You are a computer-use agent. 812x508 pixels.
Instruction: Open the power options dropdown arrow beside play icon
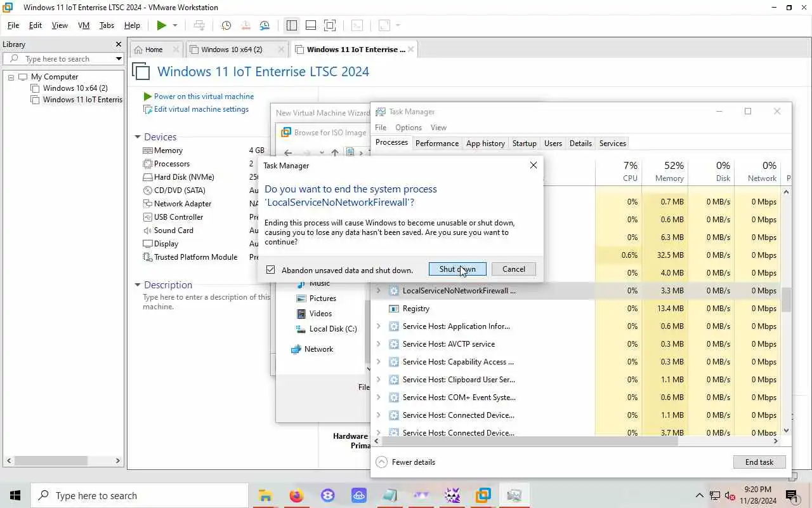pyautogui.click(x=175, y=25)
